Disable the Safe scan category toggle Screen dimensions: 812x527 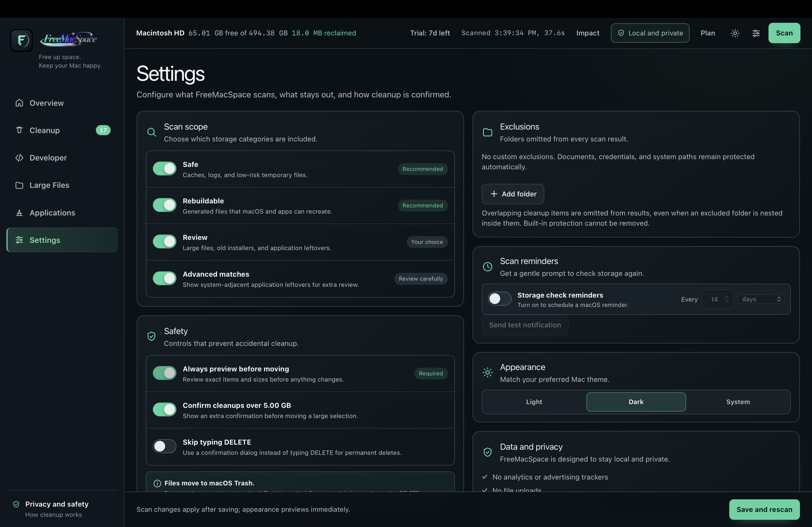click(164, 169)
